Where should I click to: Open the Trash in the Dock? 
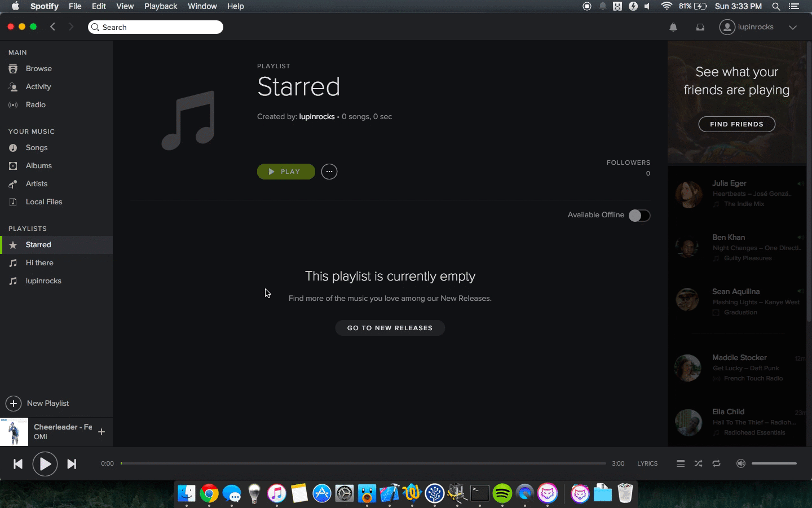click(x=625, y=493)
